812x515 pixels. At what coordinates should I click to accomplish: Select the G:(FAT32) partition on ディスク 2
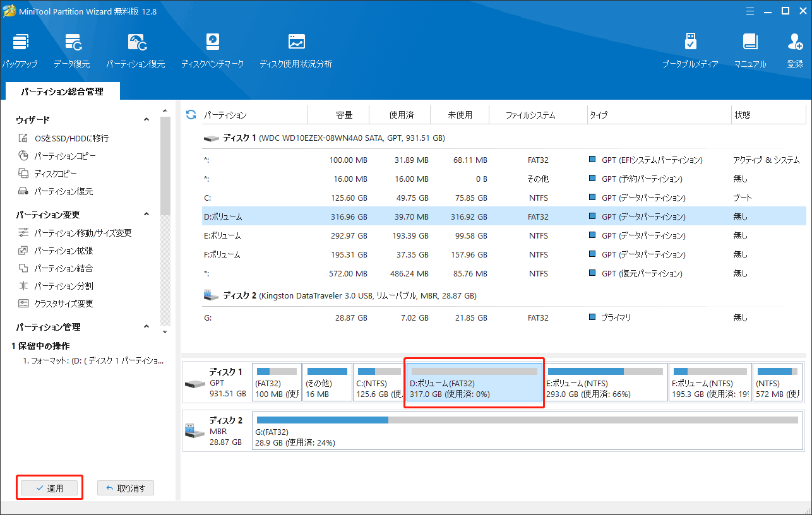530,430
